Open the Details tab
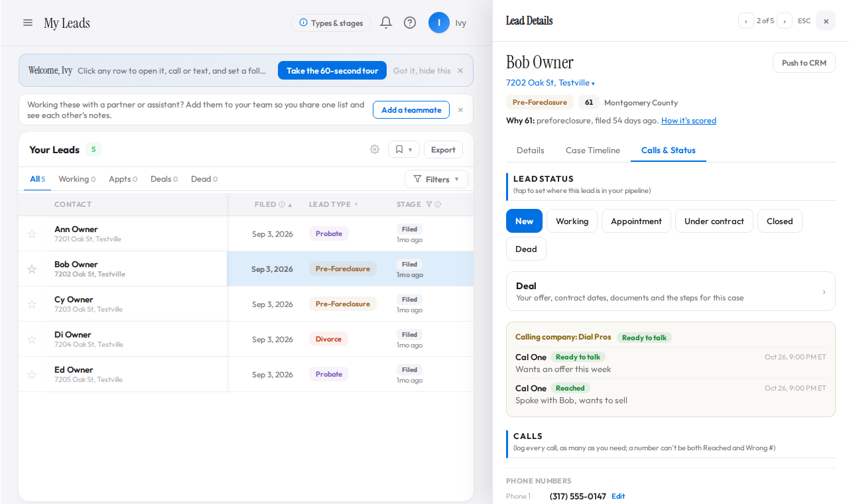 tap(531, 151)
